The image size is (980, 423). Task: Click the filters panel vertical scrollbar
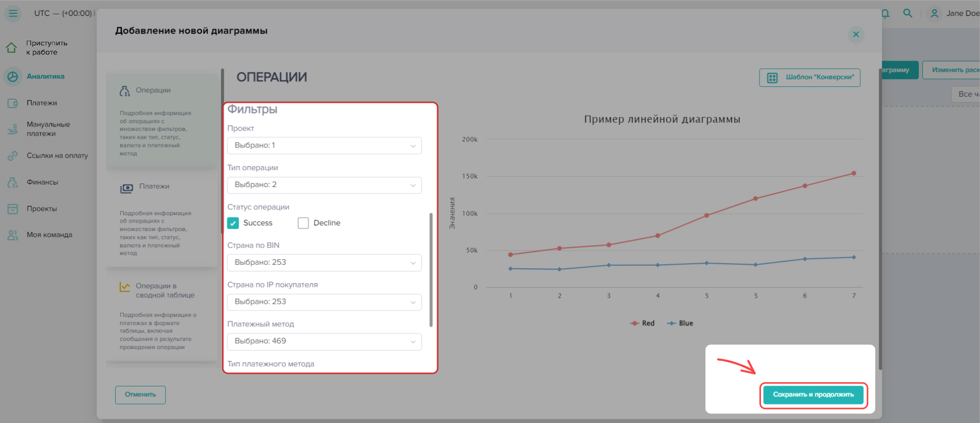tap(431, 270)
